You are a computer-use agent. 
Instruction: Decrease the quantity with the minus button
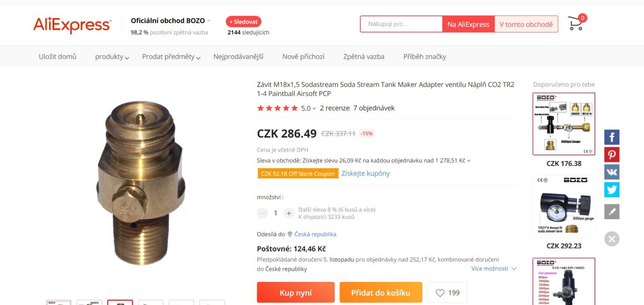(x=262, y=213)
